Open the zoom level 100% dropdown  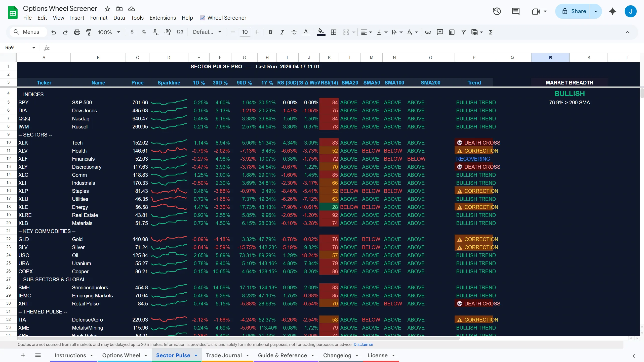109,32
